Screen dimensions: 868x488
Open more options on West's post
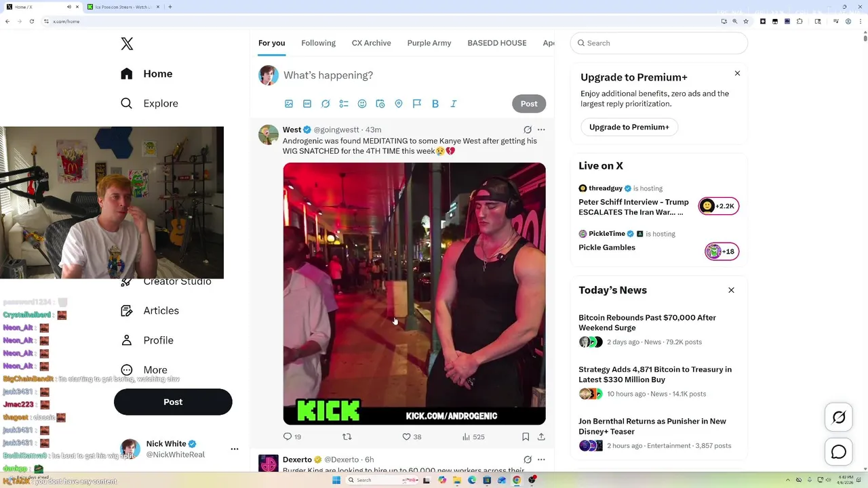point(541,129)
